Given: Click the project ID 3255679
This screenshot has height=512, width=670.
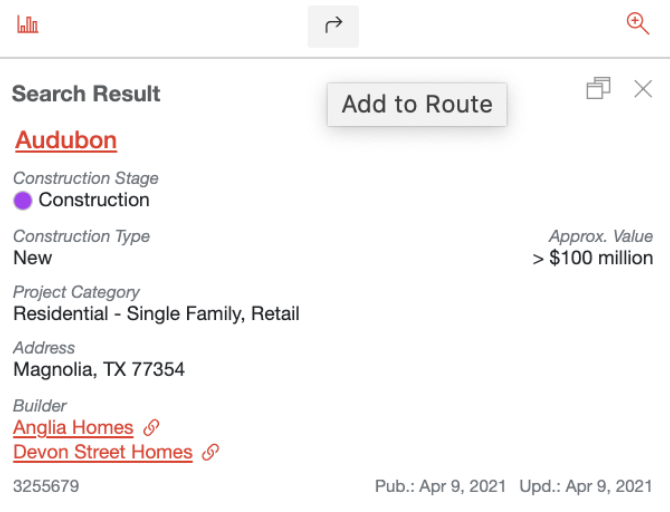Looking at the screenshot, I should [x=46, y=486].
